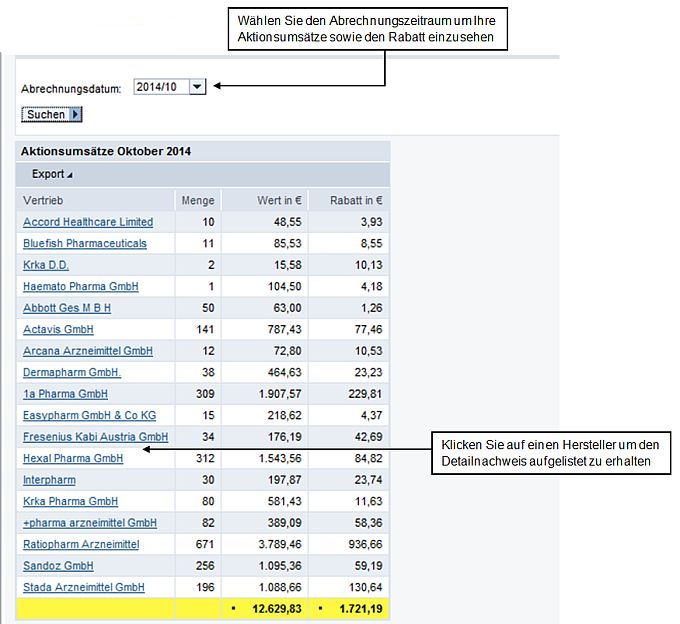This screenshot has width=680, height=624.
Task: Click the Rabatt in € column header
Action: click(356, 201)
